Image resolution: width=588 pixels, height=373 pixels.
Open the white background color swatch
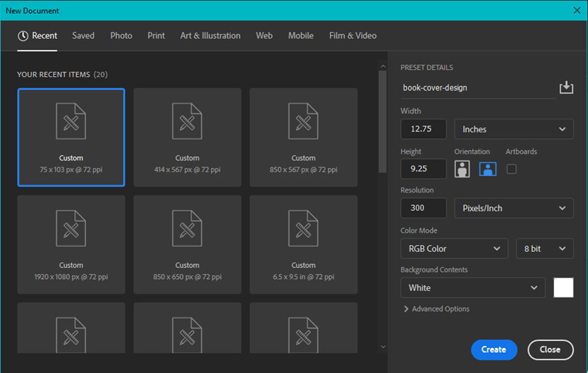tap(563, 287)
